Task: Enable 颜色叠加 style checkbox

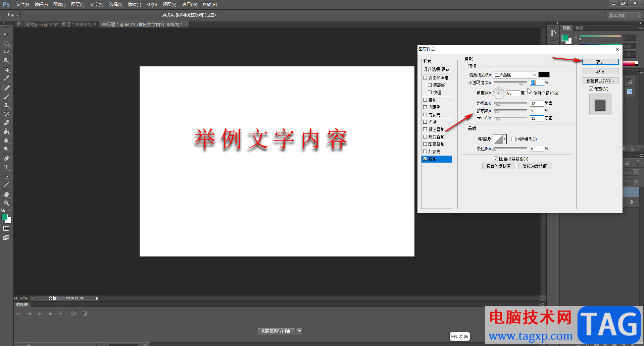Action: click(425, 129)
